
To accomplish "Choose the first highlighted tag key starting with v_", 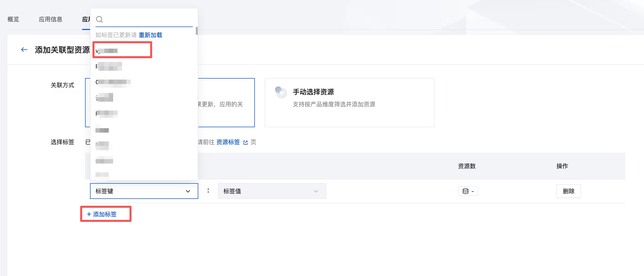I will coord(122,51).
